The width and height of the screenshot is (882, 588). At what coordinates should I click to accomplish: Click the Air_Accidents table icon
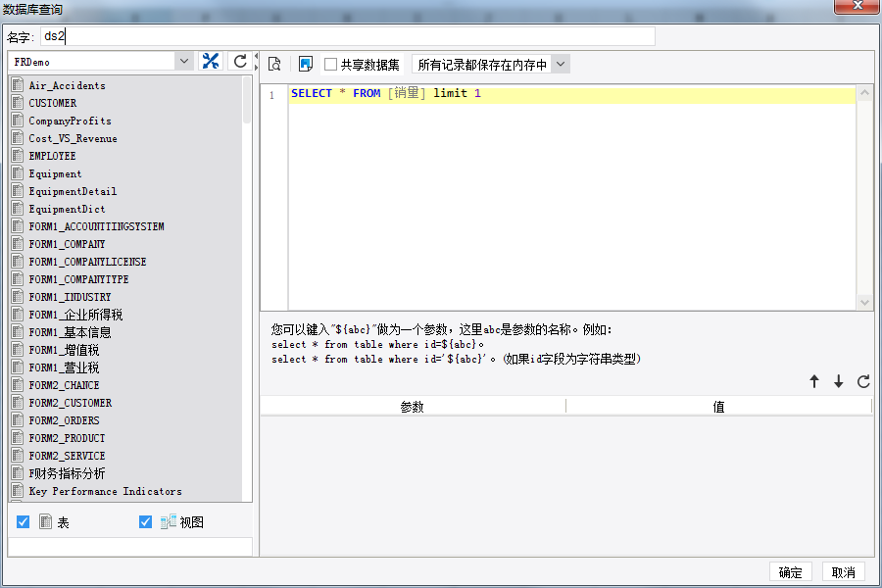[18, 85]
